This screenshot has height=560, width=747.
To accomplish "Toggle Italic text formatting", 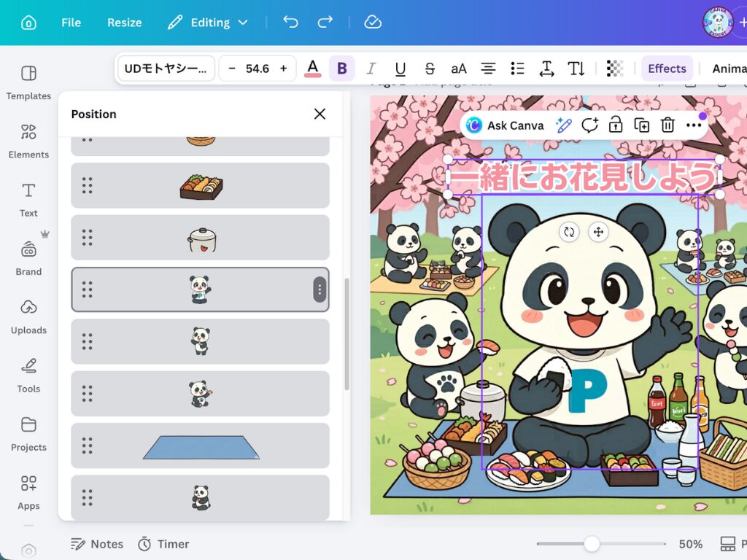I will [x=371, y=69].
